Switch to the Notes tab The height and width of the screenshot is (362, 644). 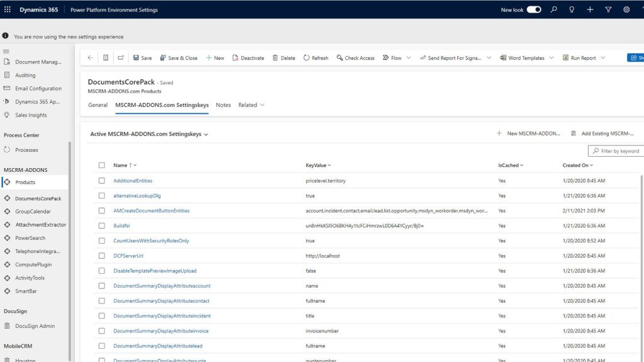[223, 105]
